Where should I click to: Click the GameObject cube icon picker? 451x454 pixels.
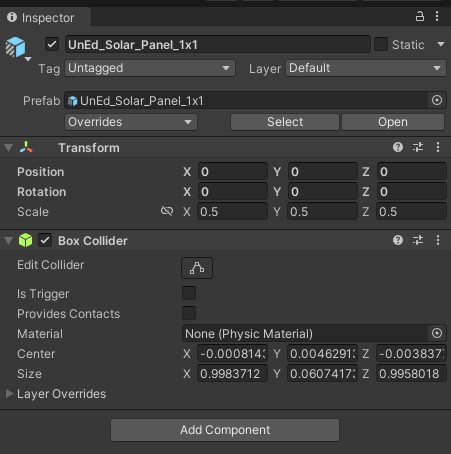17,49
